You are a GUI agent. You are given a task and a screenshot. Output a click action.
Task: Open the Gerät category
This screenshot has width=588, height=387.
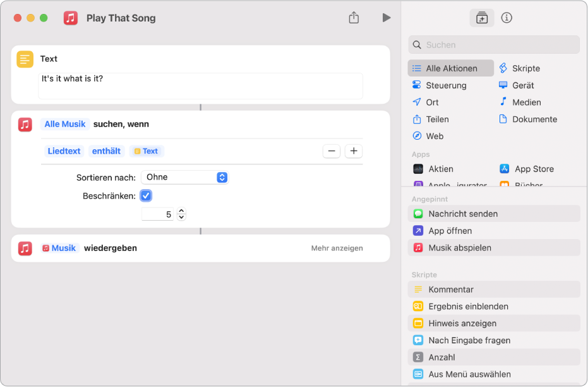(x=517, y=85)
